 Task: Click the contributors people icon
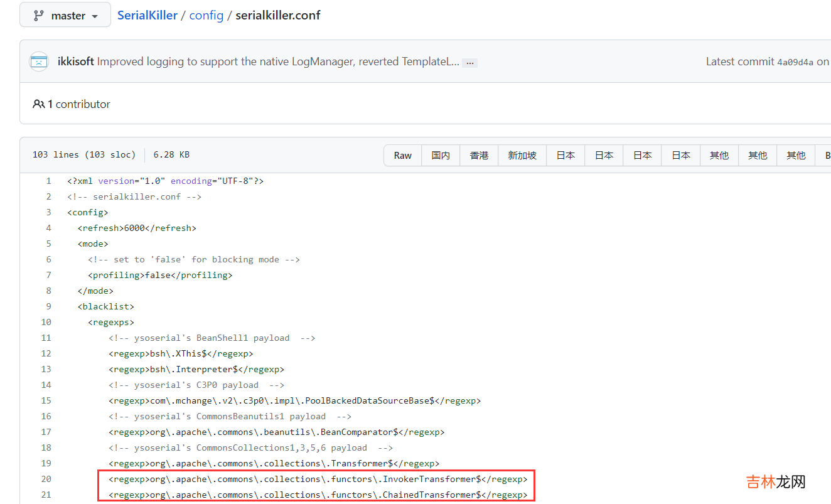point(39,104)
